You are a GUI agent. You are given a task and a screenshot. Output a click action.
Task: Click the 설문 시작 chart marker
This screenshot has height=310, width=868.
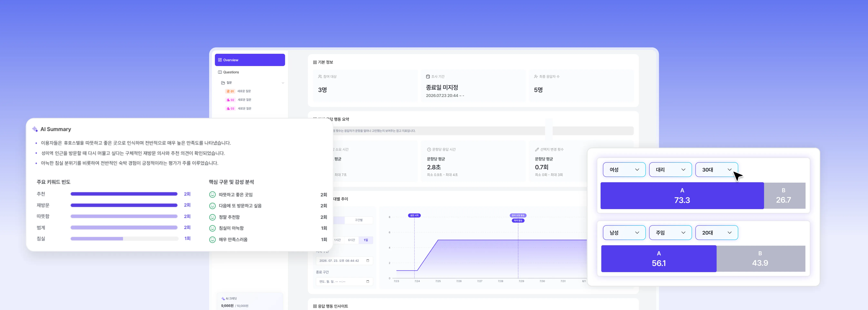point(414,216)
